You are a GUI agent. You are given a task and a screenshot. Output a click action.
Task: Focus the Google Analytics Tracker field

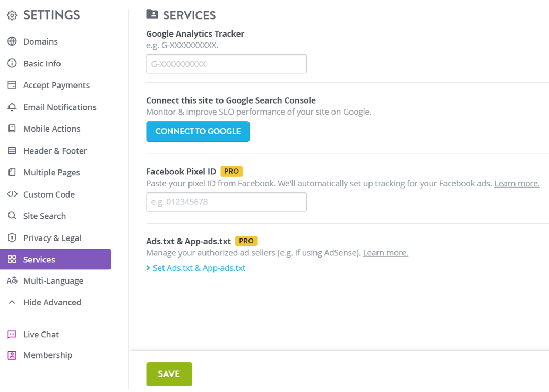[227, 64]
